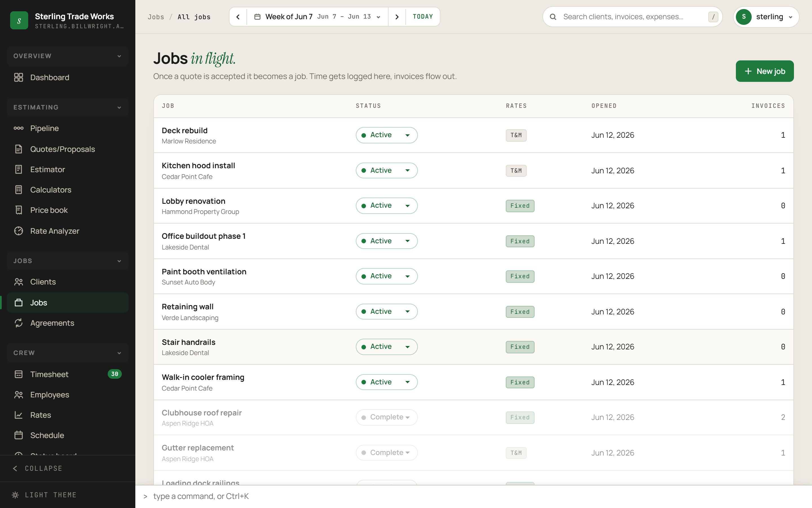Viewport: 812px width, 508px height.
Task: Click the Clients people icon
Action: point(18,282)
